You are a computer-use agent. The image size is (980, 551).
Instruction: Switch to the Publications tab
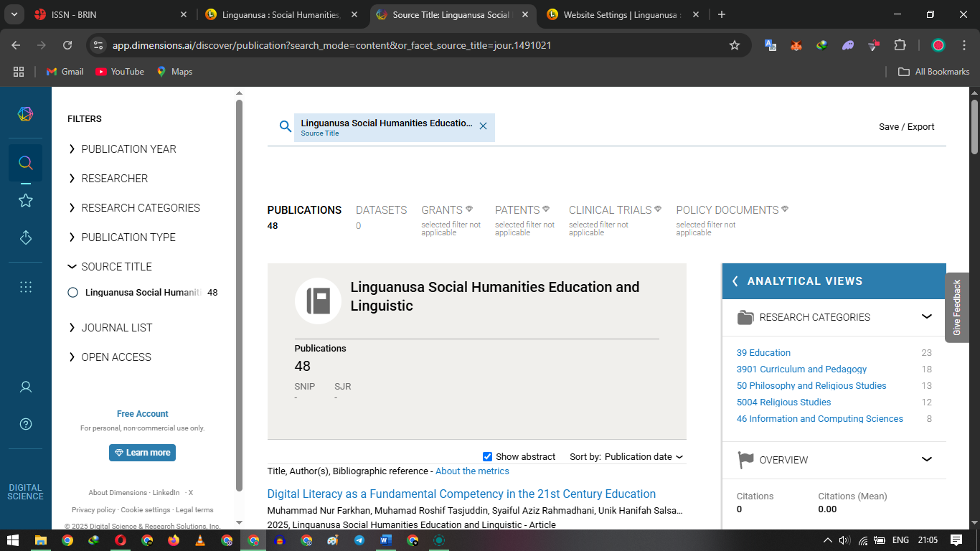[x=304, y=217]
